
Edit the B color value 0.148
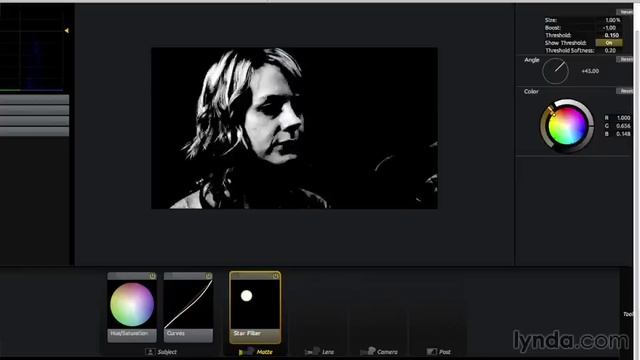(x=622, y=134)
